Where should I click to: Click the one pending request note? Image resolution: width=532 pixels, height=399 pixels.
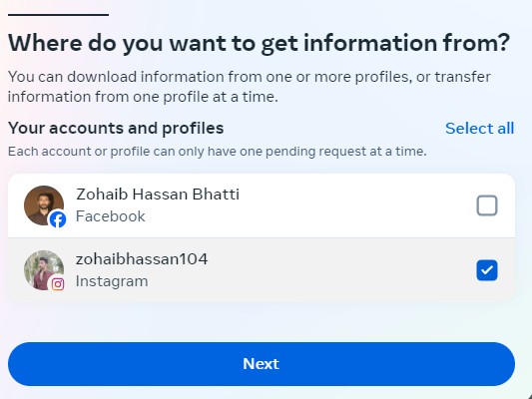218,152
